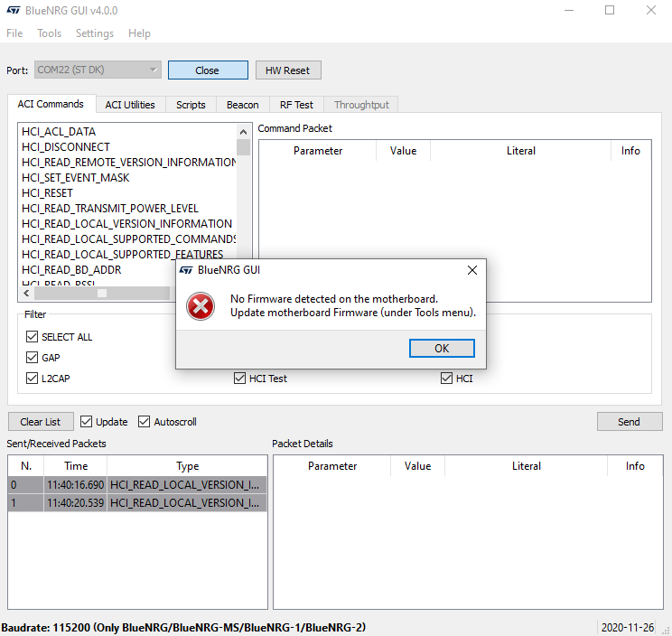The height and width of the screenshot is (636, 672).
Task: Click the N. column header
Action: 26,466
